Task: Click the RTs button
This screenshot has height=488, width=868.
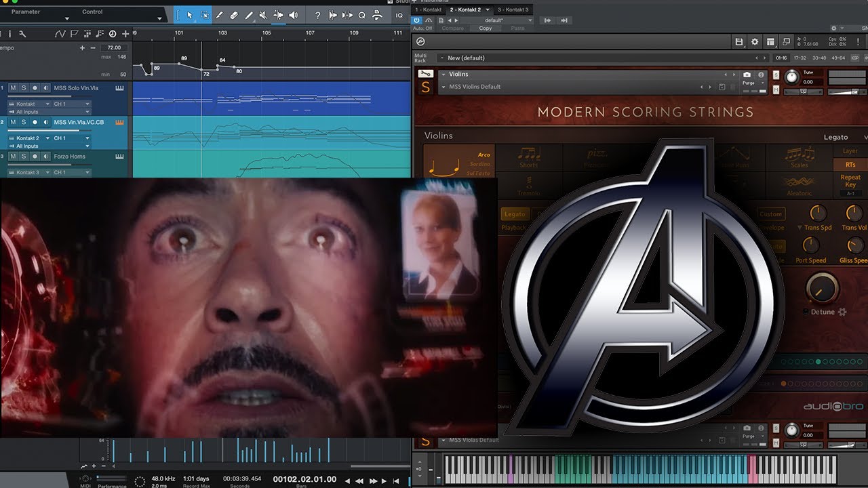Action: coord(850,165)
